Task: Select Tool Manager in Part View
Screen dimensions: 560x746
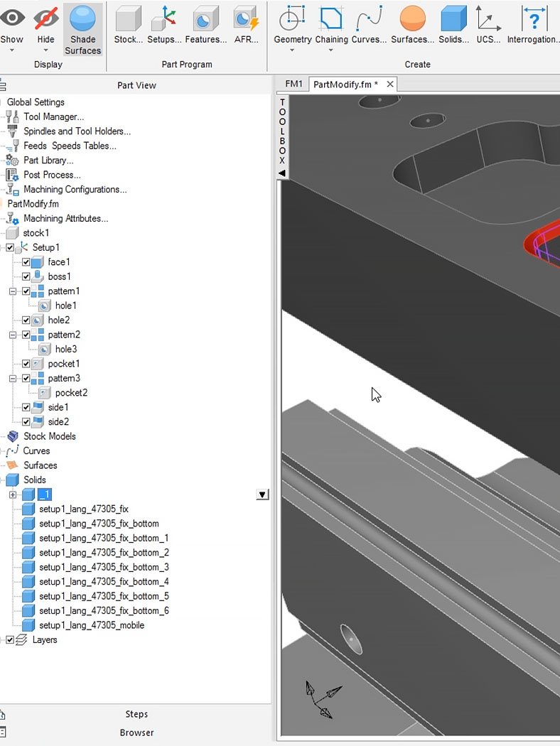Action: tap(54, 117)
